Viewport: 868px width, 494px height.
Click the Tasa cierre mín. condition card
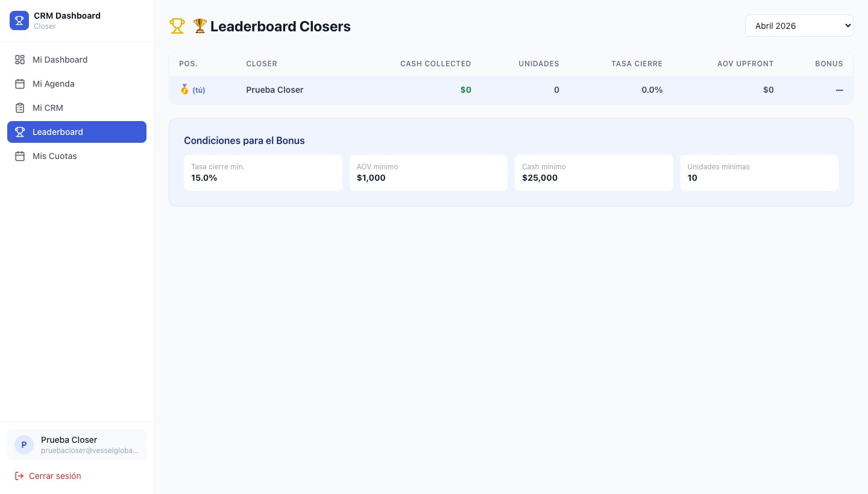[263, 173]
